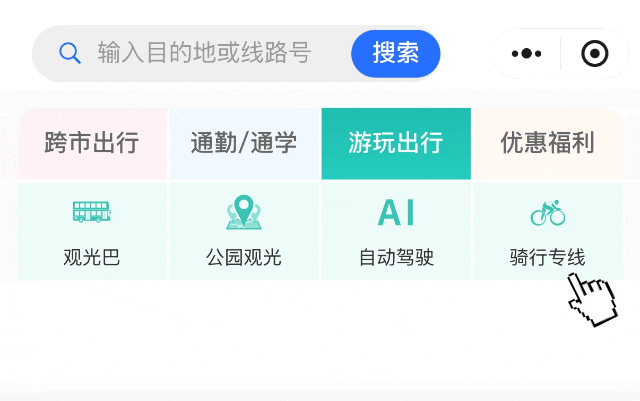Click the sightseeing bus icon
640x401 pixels.
(92, 212)
